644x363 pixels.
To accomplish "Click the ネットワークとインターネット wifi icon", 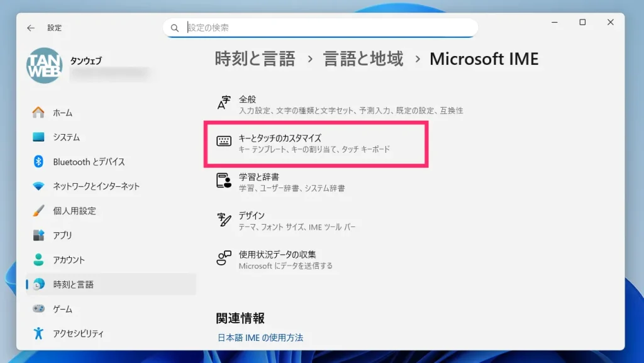I will (38, 186).
